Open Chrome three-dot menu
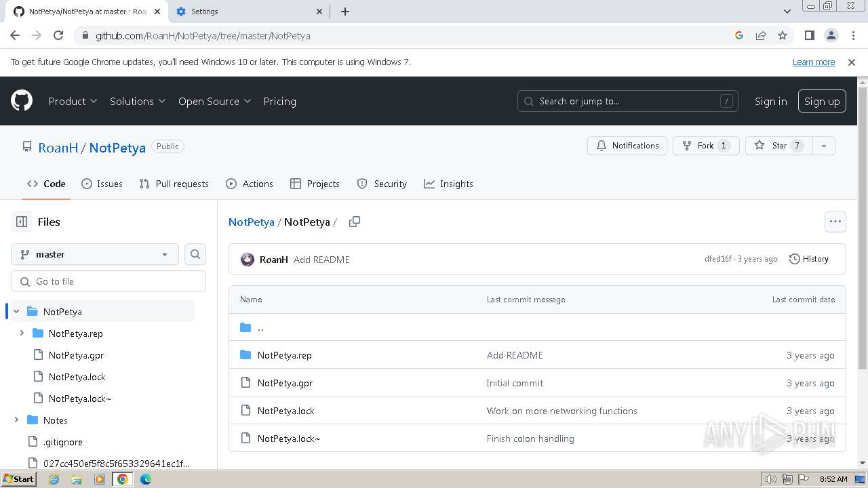Image resolution: width=868 pixels, height=488 pixels. (x=852, y=35)
